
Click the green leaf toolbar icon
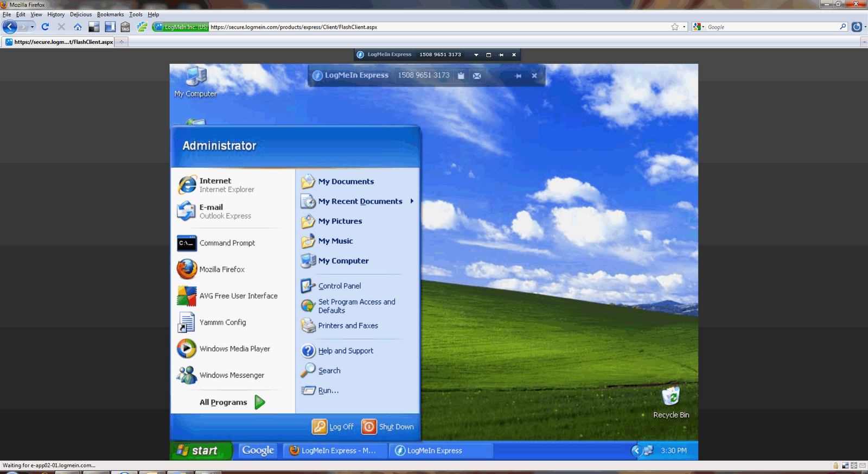[142, 27]
